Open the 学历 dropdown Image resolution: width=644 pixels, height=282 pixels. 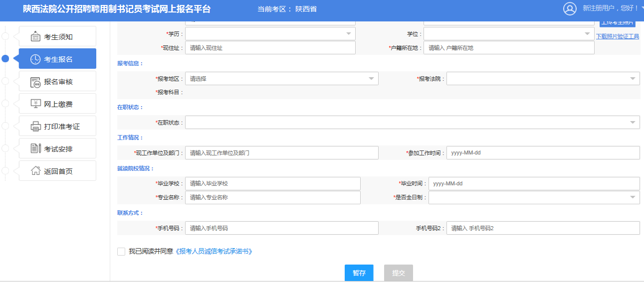point(270,33)
